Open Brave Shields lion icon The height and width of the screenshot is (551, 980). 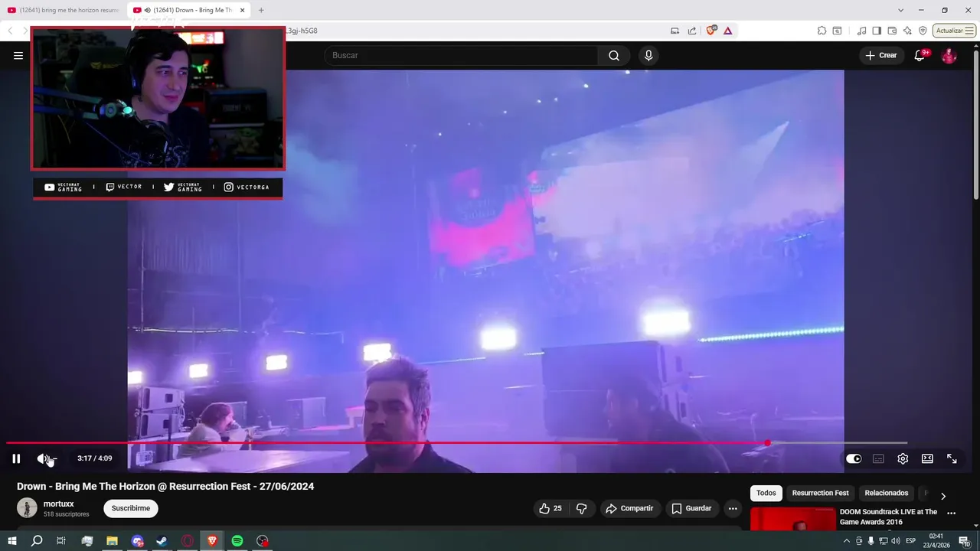click(711, 31)
